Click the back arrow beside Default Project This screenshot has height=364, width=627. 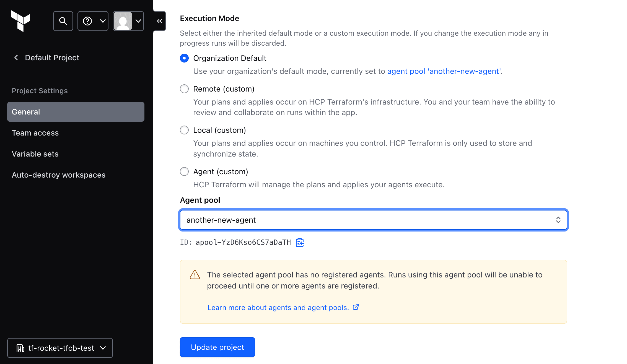(x=16, y=57)
